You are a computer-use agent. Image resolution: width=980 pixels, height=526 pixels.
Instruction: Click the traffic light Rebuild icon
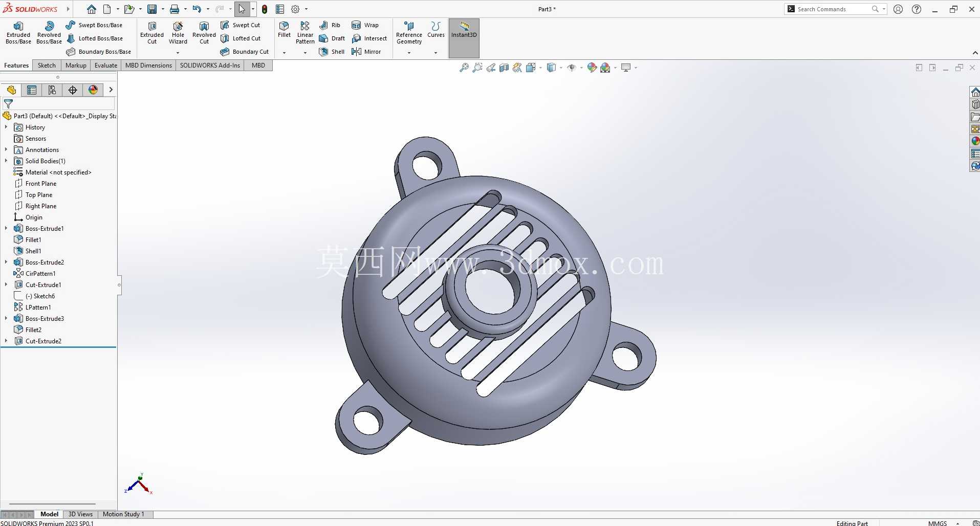click(x=265, y=9)
